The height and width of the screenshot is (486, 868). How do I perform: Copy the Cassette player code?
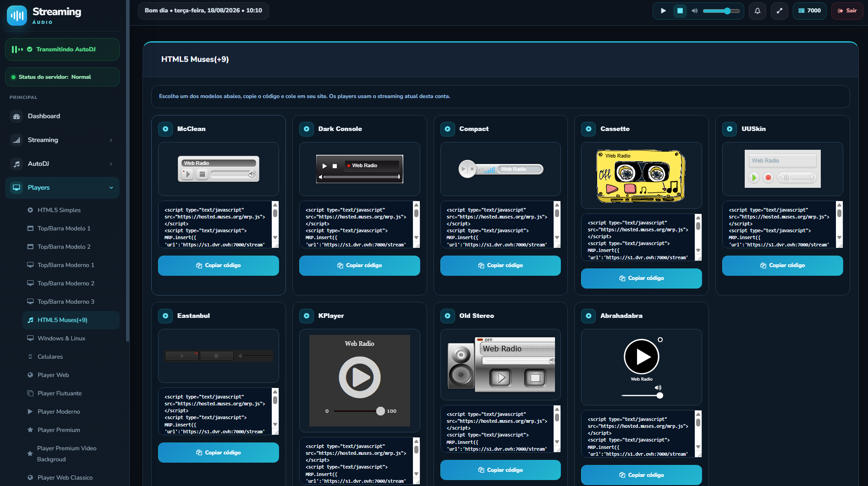(642, 278)
